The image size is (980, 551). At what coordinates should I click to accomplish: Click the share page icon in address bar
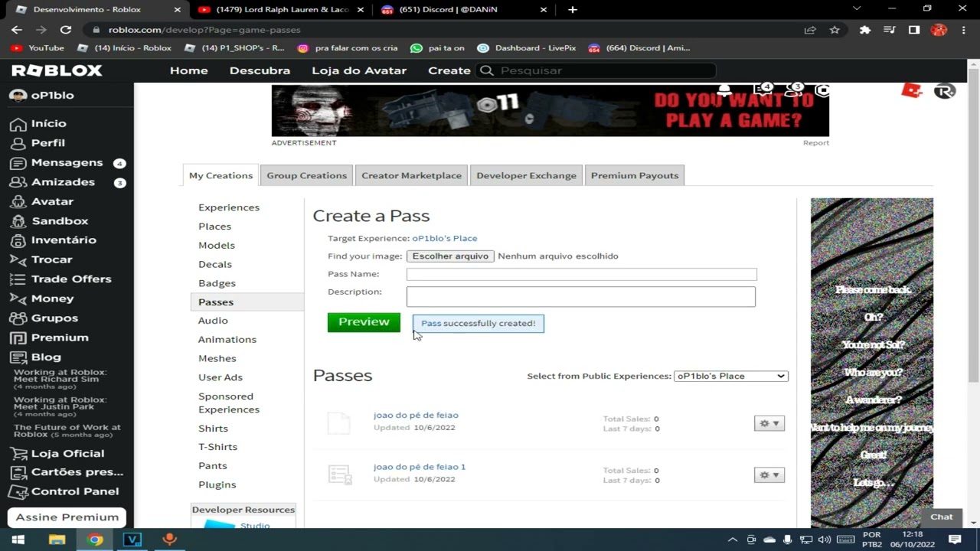point(810,30)
